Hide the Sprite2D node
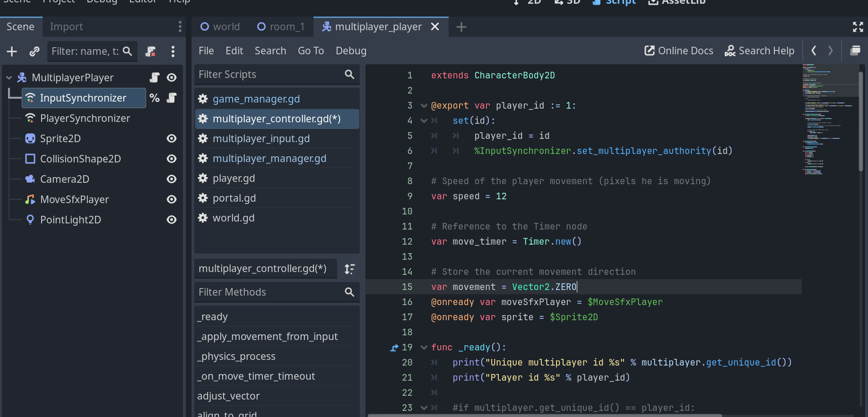Viewport: 868px width, 417px height. (x=172, y=138)
